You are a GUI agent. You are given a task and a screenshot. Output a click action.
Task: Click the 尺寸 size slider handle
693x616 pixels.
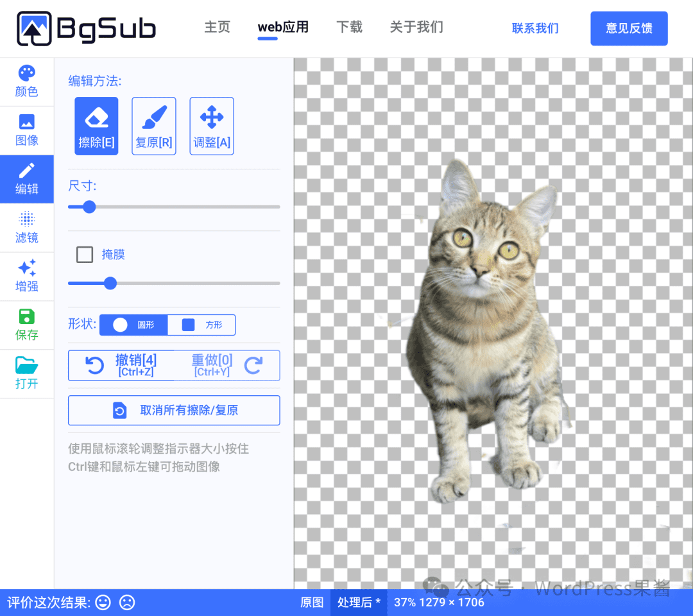tap(89, 207)
